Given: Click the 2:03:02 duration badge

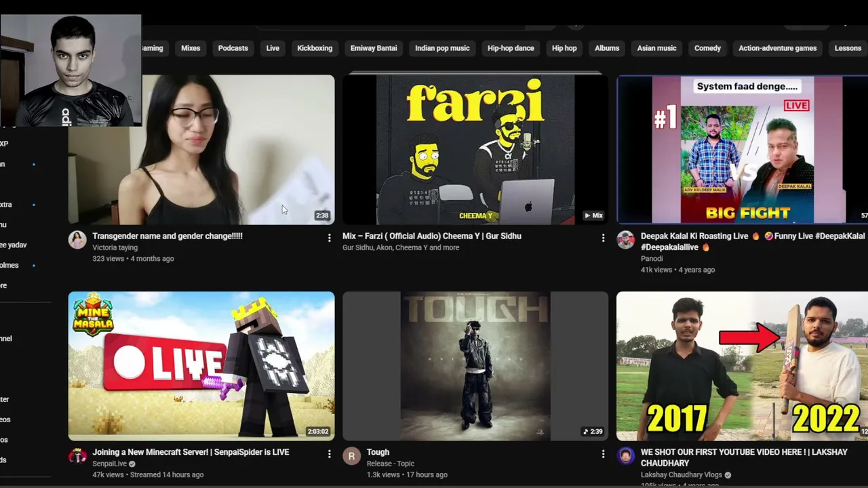Looking at the screenshot, I should [317, 432].
